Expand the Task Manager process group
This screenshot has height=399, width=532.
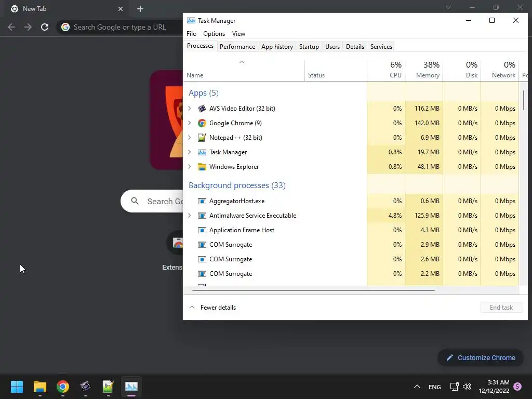pos(190,152)
